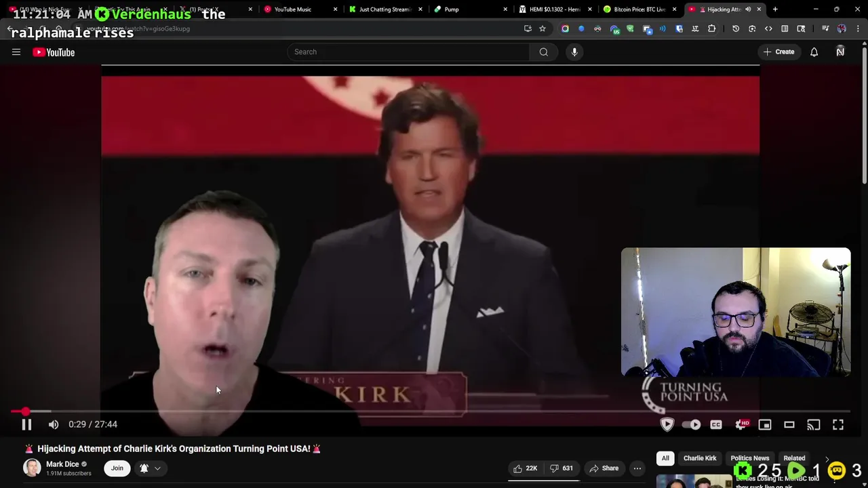Go to the YouTube home logo
This screenshot has height=488, width=868.
tap(54, 52)
